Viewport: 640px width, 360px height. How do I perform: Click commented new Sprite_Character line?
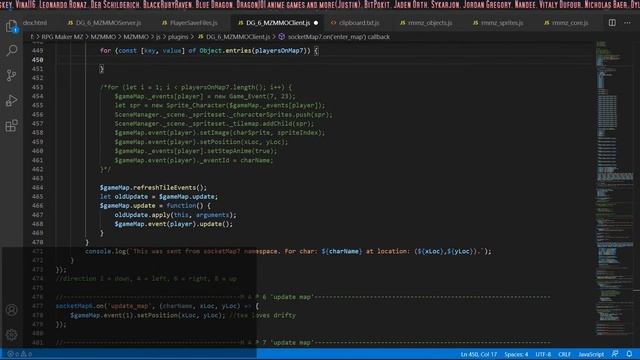coord(220,105)
